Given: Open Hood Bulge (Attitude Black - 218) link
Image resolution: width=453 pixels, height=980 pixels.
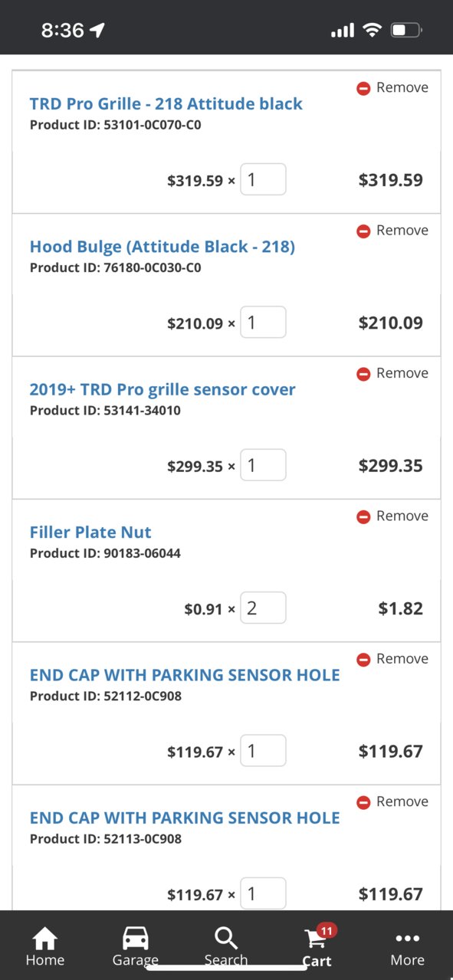Looking at the screenshot, I should [162, 246].
